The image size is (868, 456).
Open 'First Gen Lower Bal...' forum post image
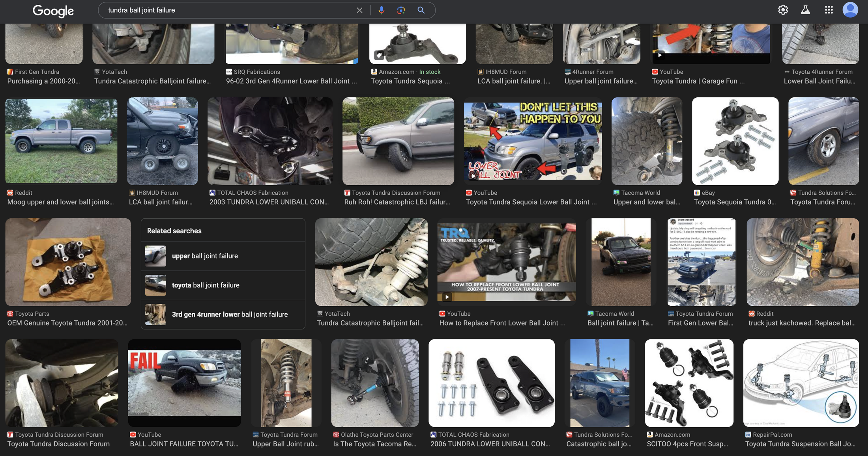[x=701, y=262]
